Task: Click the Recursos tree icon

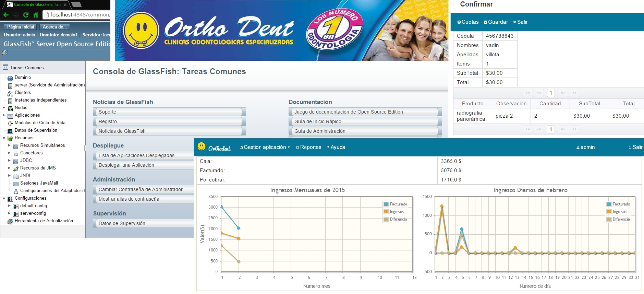Action: [x=10, y=139]
